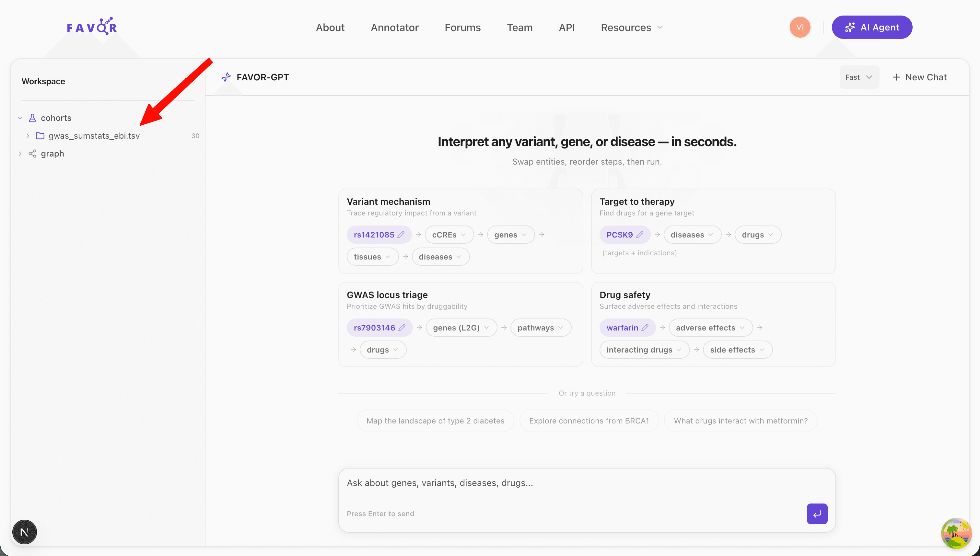Image resolution: width=980 pixels, height=556 pixels.
Task: Select Map the landscape of type 2 diabetes
Action: [435, 421]
